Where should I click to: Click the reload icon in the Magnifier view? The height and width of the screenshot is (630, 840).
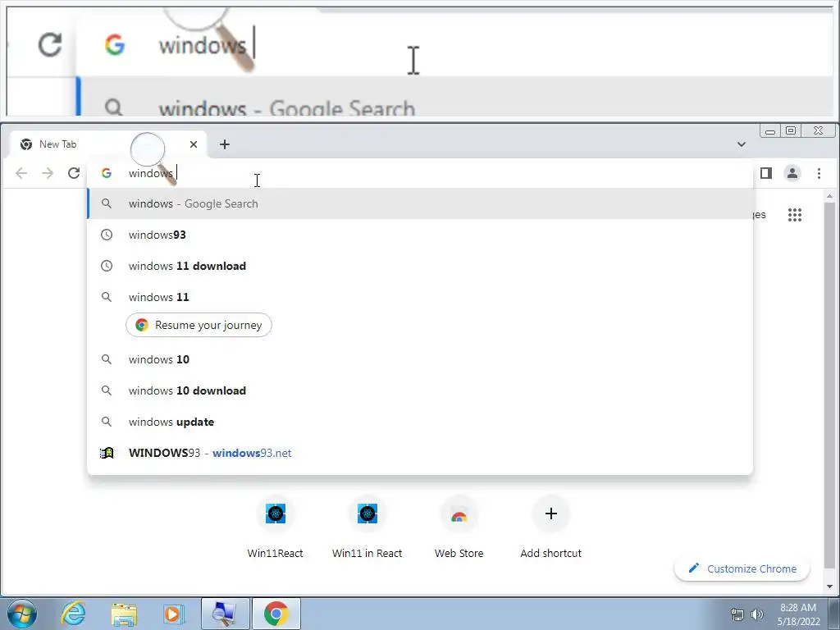[x=50, y=44]
